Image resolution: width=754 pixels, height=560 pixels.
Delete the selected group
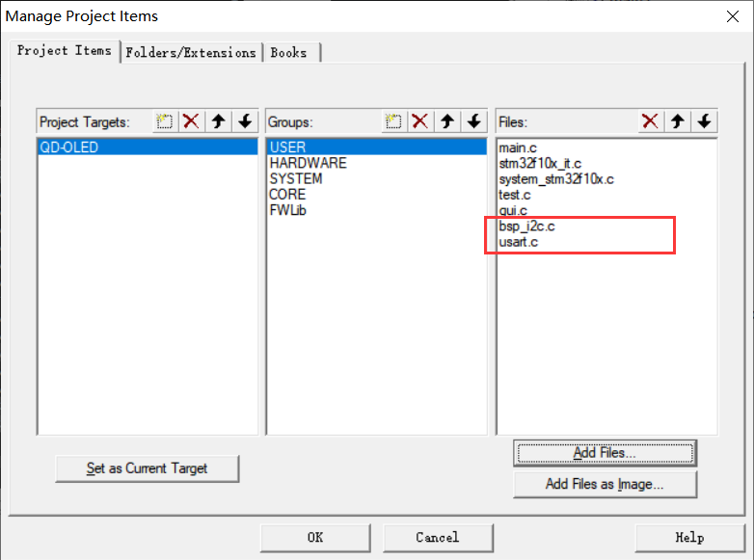(x=419, y=121)
